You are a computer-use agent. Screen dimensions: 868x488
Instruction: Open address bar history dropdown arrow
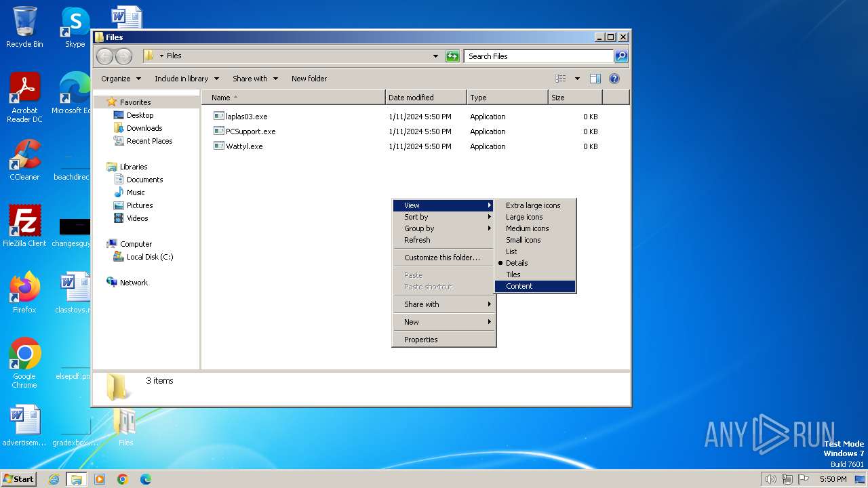click(435, 56)
